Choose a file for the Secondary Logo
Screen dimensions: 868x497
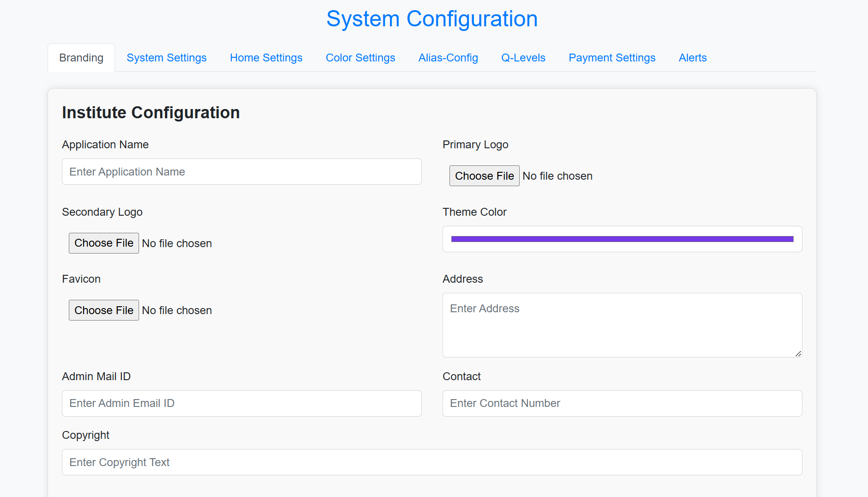(103, 243)
